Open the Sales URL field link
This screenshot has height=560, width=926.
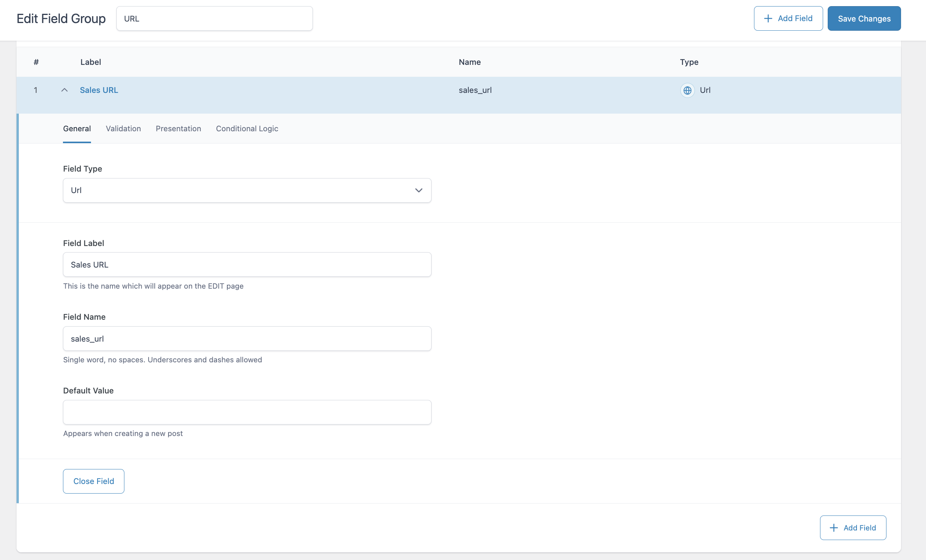(99, 90)
